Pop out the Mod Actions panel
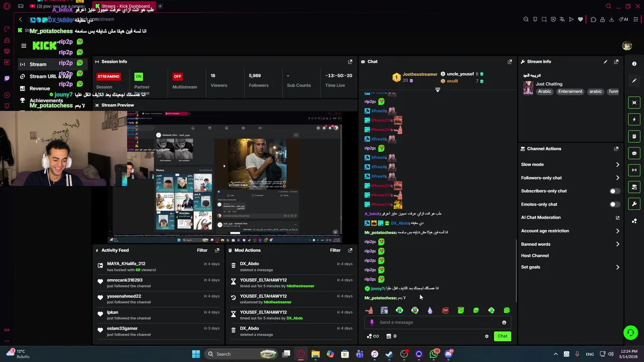 pyautogui.click(x=350, y=250)
